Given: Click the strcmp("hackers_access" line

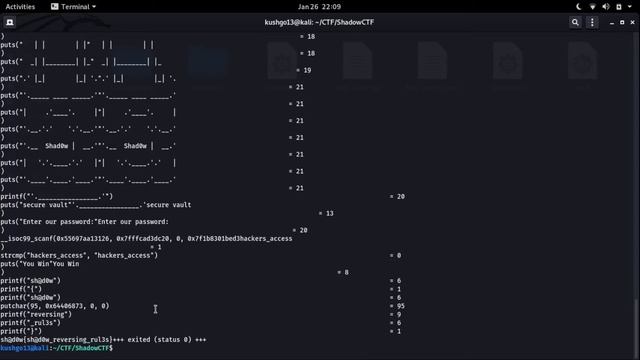Looking at the screenshot, I should [79, 256].
